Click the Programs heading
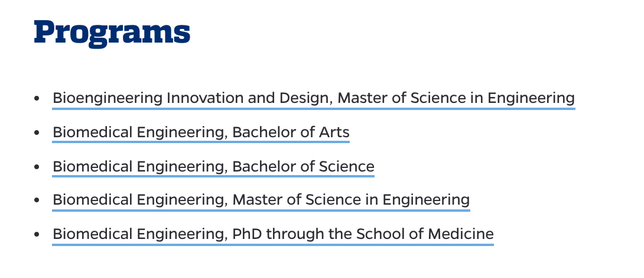Image resolution: width=644 pixels, height=278 pixels. point(112,34)
